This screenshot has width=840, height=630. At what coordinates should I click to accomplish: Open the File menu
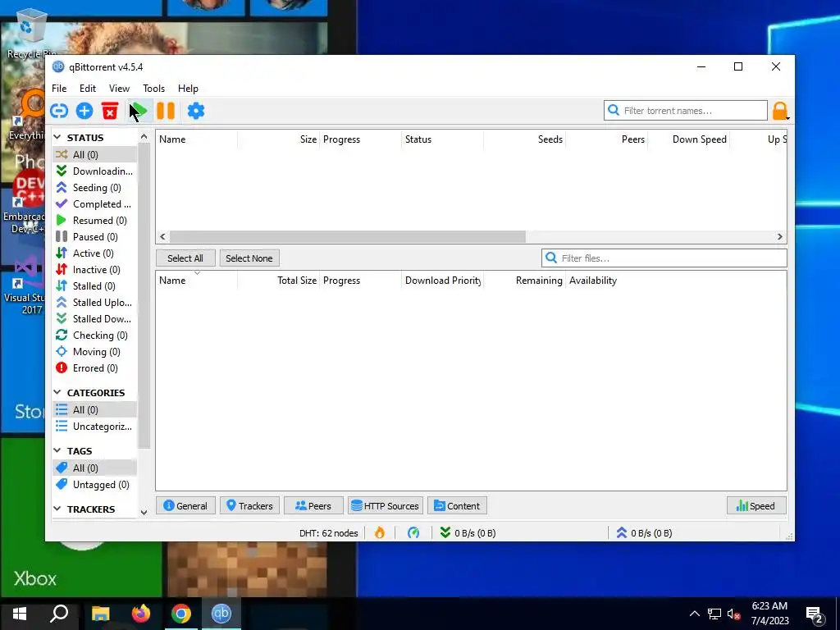click(x=59, y=89)
